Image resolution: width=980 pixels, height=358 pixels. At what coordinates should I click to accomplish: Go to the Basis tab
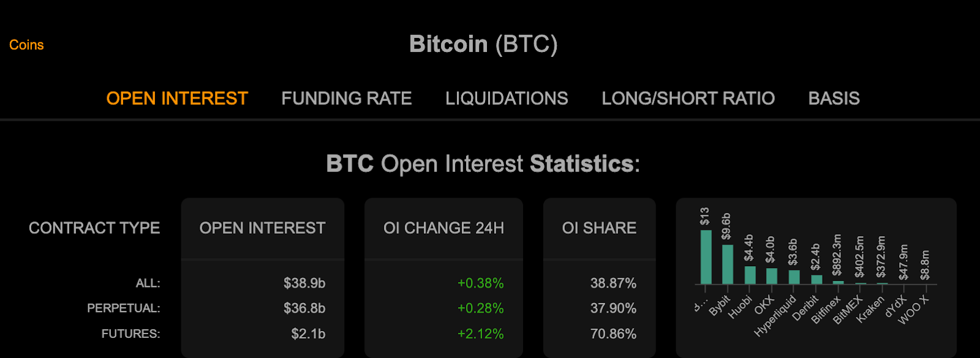834,99
